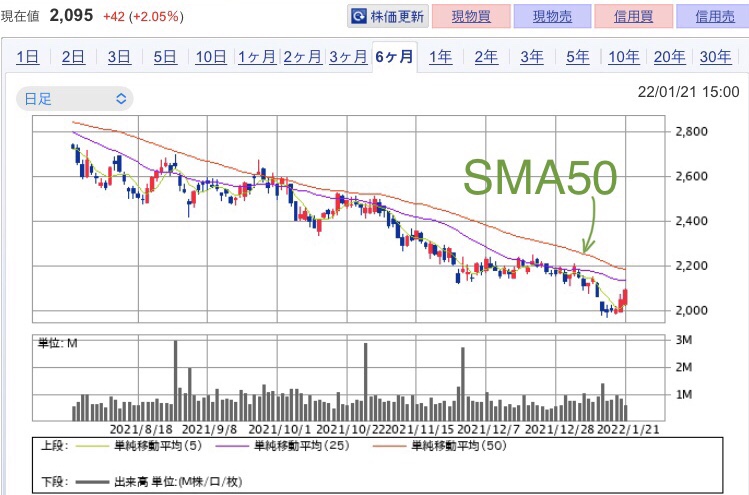749x495 pixels.
Task: Click the 2022/1/21 date axis label
Action: pyautogui.click(x=628, y=429)
